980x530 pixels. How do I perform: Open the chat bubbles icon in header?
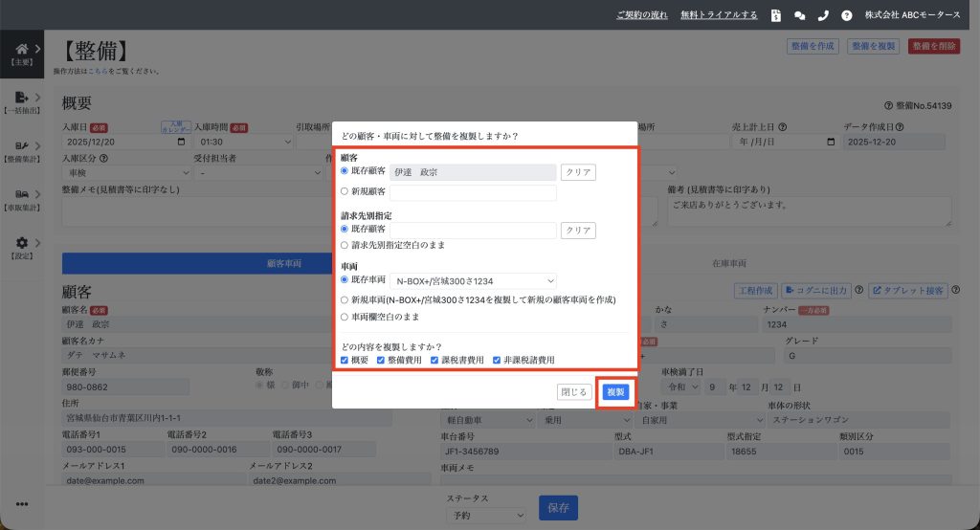(800, 15)
